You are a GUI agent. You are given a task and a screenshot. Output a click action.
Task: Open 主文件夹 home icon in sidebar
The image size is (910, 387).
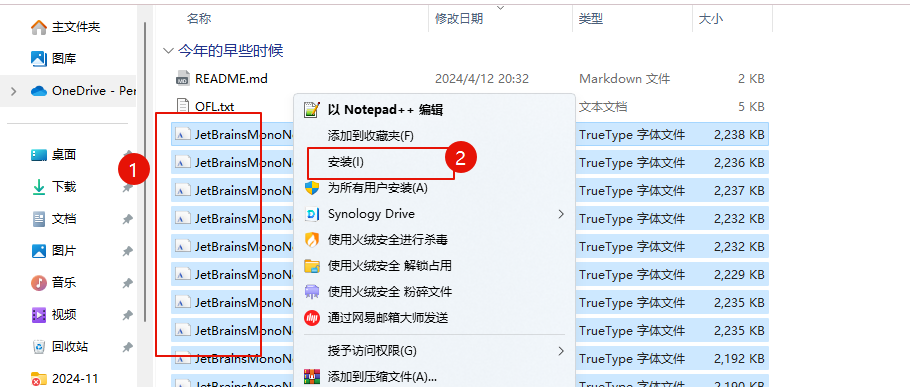click(39, 27)
